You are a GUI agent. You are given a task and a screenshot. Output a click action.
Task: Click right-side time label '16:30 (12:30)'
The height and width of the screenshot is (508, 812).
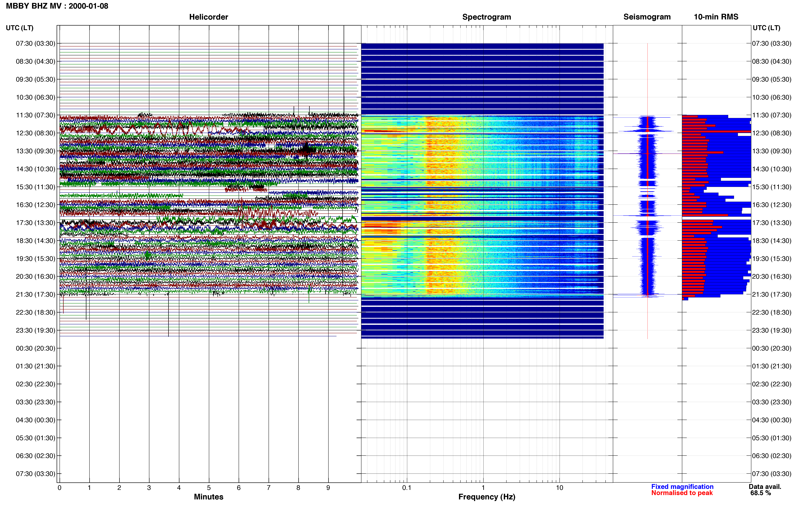[x=772, y=205]
